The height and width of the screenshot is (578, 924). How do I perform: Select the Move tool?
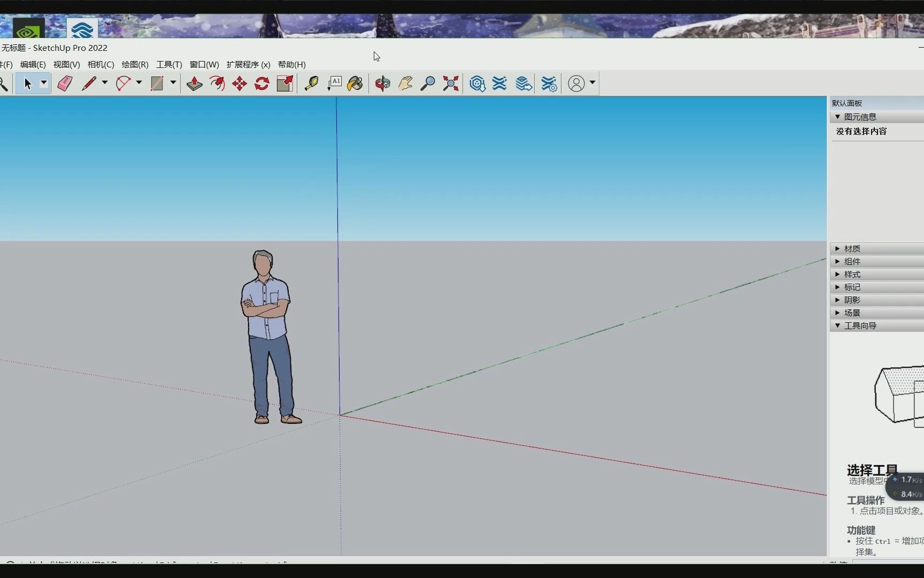coord(240,83)
